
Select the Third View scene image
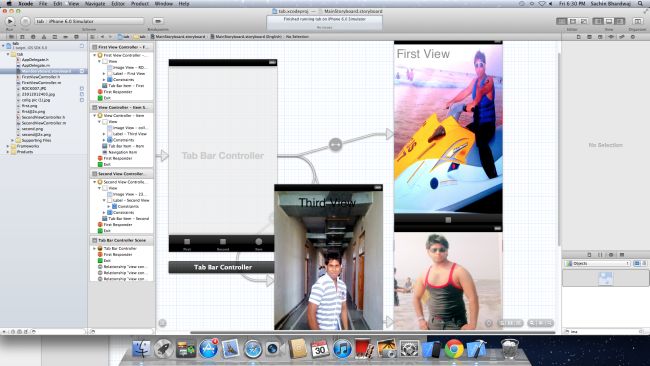[x=328, y=260]
